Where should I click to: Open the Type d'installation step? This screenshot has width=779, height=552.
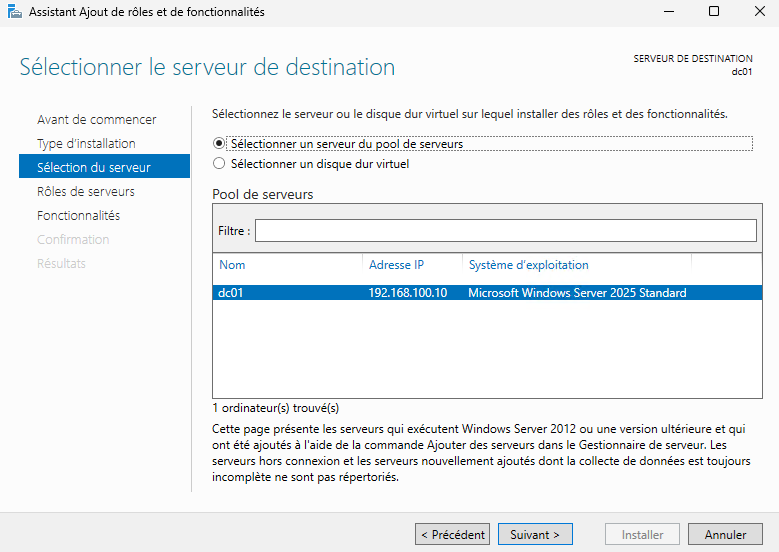click(86, 144)
